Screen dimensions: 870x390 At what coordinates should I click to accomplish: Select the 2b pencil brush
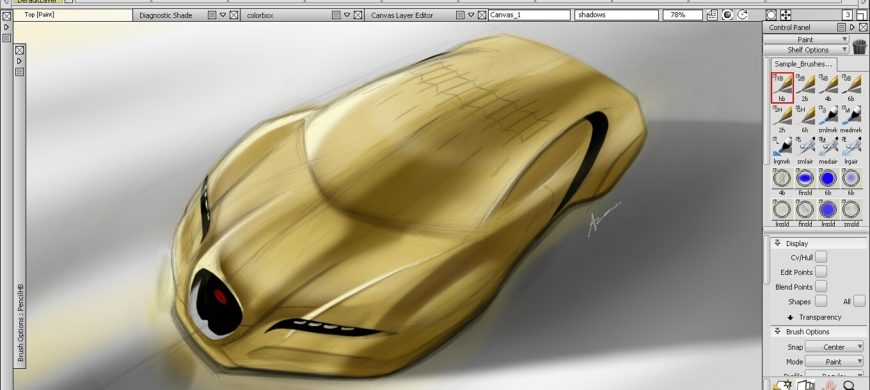pos(805,88)
